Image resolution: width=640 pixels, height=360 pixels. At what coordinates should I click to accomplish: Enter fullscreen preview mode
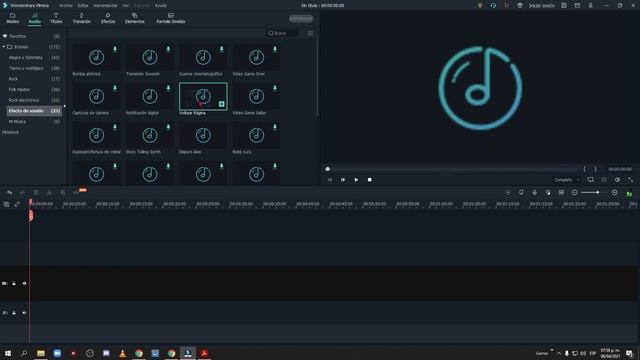point(631,180)
